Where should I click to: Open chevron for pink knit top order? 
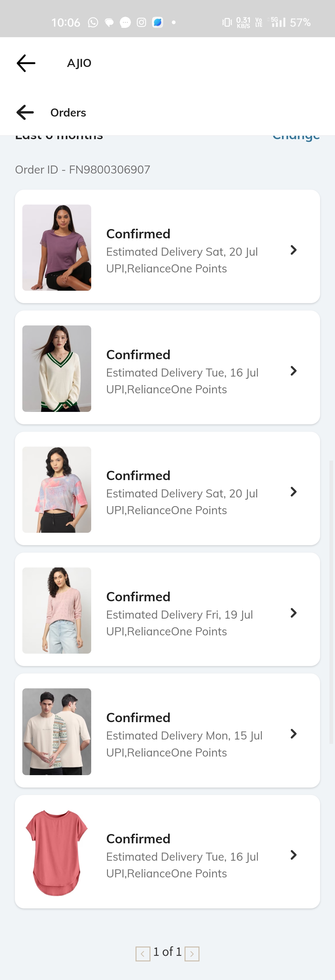(293, 613)
